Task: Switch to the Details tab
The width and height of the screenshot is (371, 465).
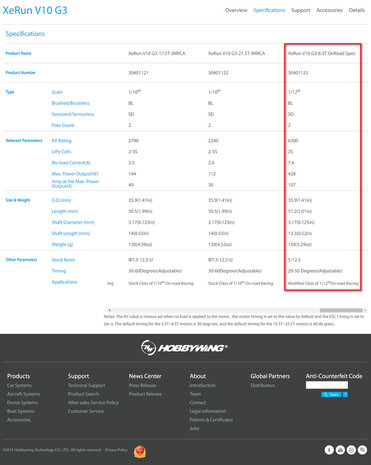Action: [x=357, y=10]
